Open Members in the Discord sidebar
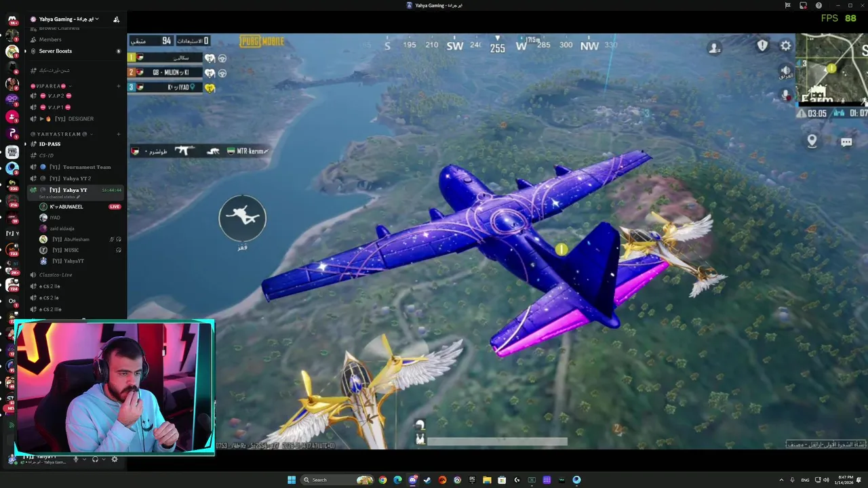 (50, 39)
